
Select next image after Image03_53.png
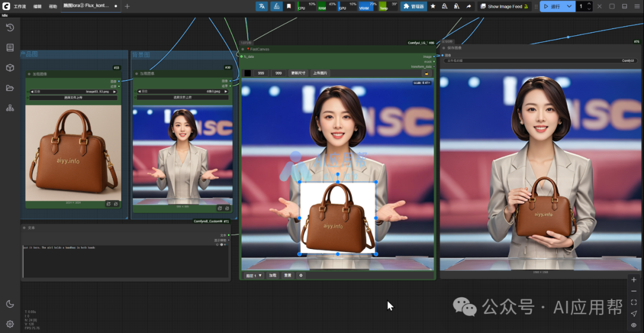(x=115, y=92)
